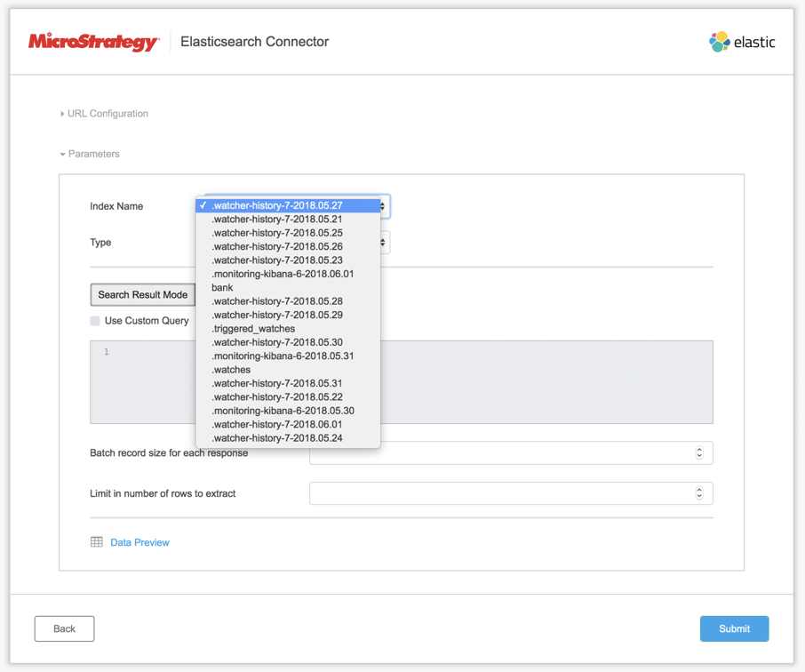Screen dimensions: 805x672
Task: Click the MicroStrategy logo
Action: (92, 41)
